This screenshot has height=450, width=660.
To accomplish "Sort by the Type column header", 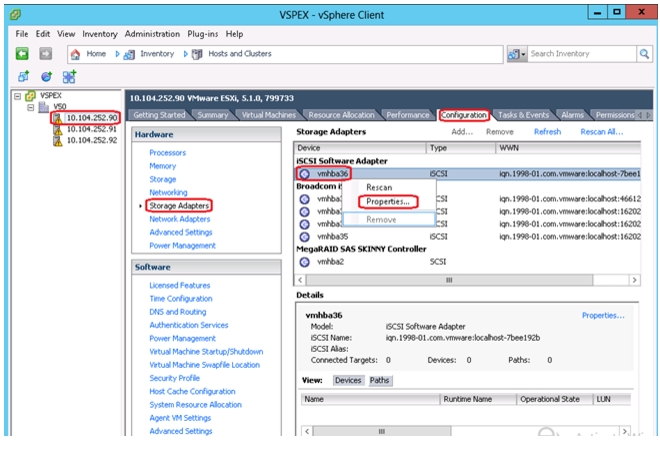I will click(x=461, y=148).
